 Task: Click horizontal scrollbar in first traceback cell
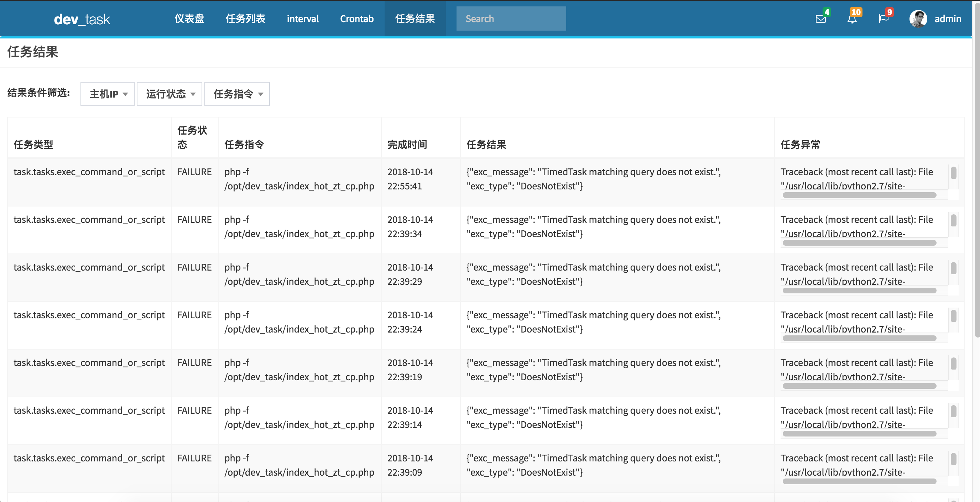(859, 195)
